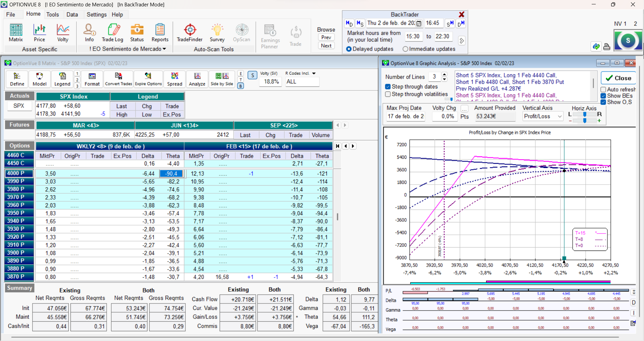Open the Earnings Planner icon
The width and height of the screenshot is (644, 341).
270,37
